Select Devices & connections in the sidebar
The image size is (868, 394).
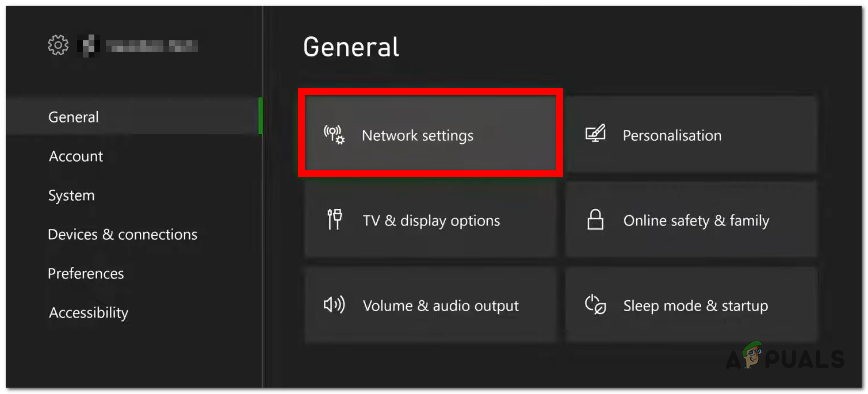(x=123, y=234)
